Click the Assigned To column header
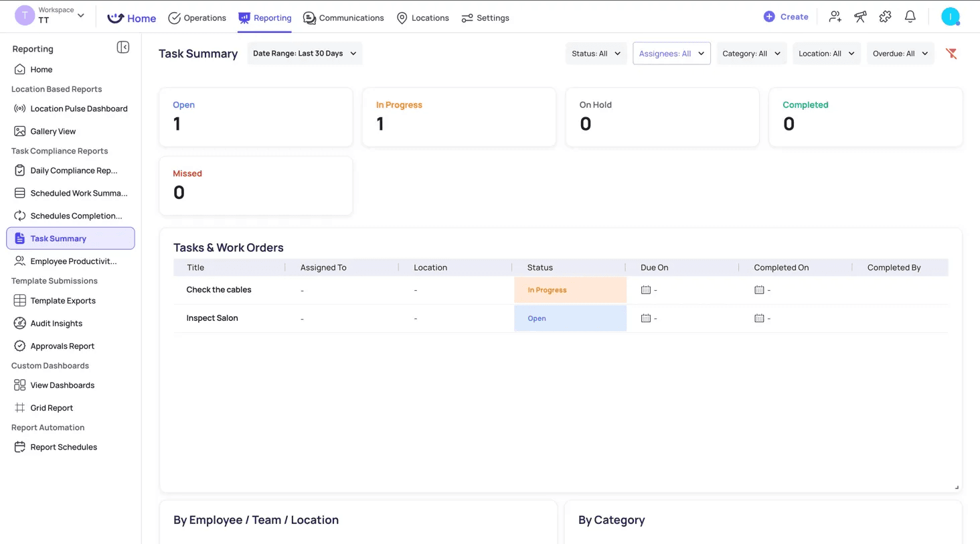Viewport: 980px width, 544px height. (323, 267)
